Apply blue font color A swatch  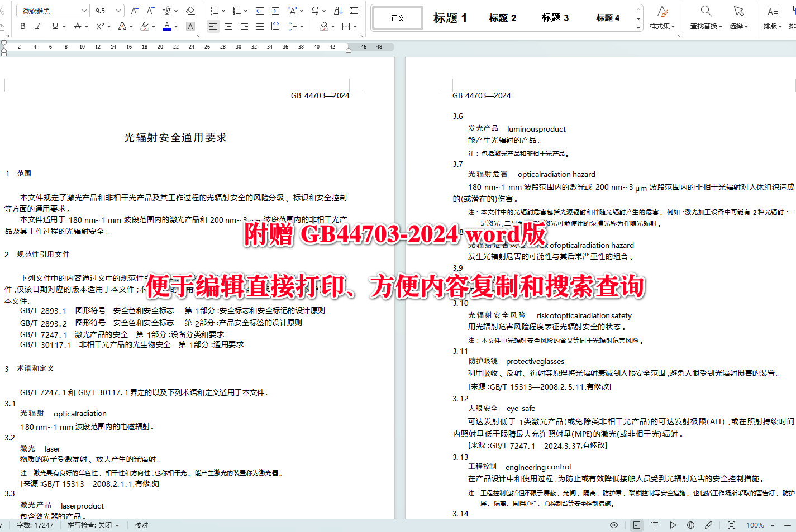point(167,26)
